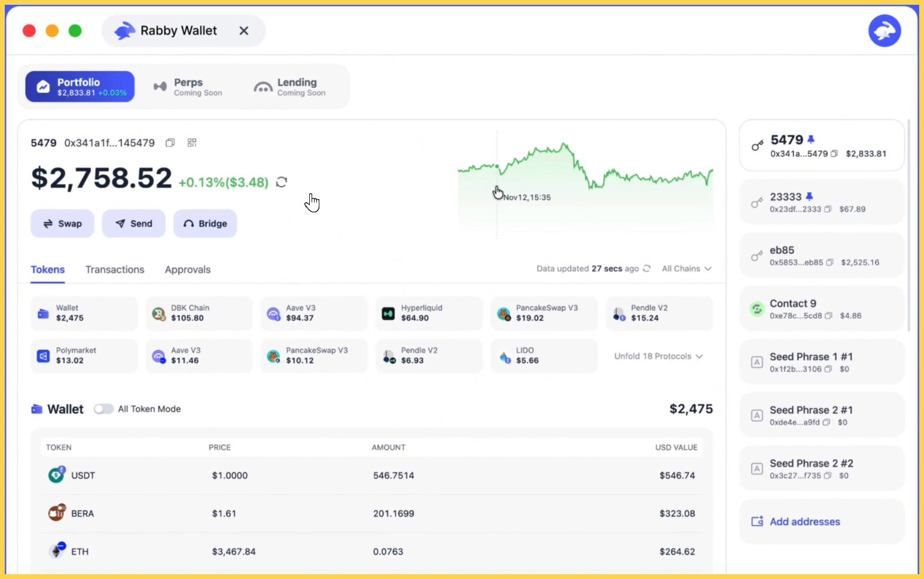Unpin the 5479 address
The image size is (924, 579).
tap(811, 139)
